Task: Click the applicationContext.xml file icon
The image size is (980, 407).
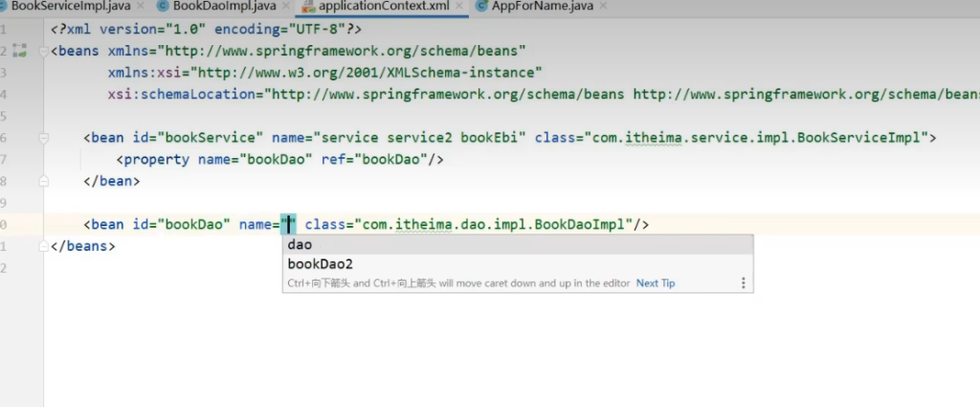Action: [x=308, y=6]
